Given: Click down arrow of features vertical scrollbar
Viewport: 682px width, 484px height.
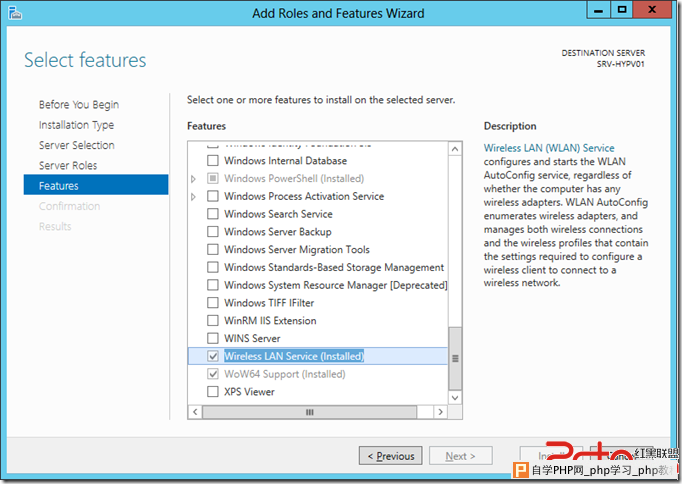Looking at the screenshot, I should [455, 398].
